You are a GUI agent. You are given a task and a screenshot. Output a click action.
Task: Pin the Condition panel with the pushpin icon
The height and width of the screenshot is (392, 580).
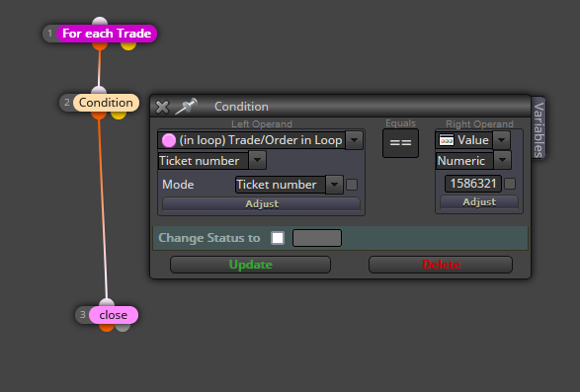(x=186, y=106)
